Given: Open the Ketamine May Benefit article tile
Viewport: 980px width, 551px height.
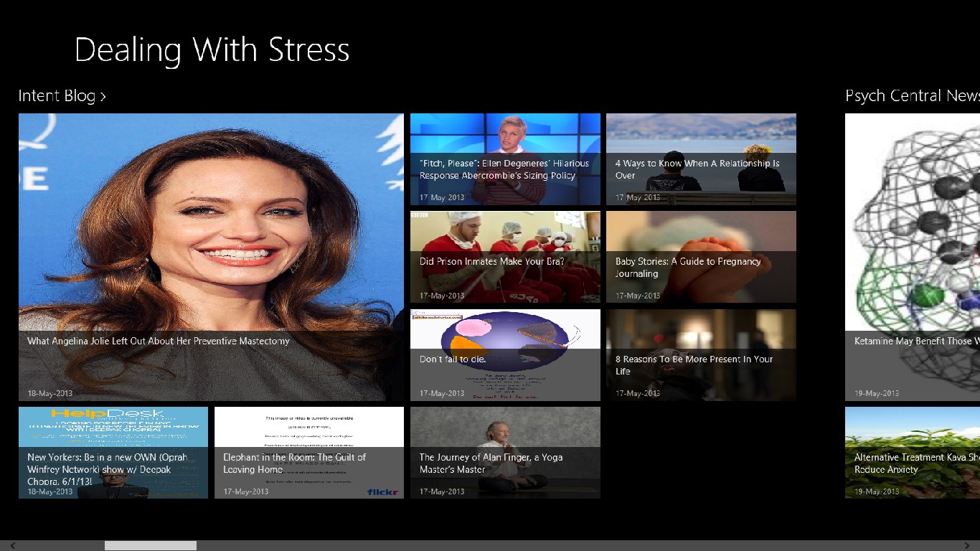Looking at the screenshot, I should [913, 257].
